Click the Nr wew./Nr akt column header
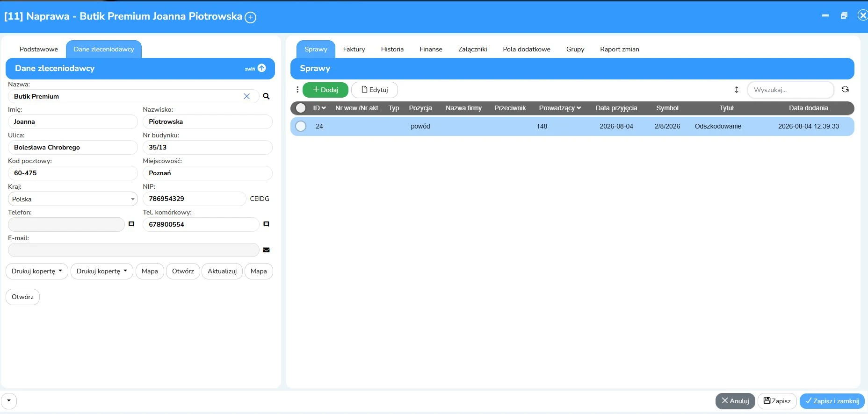Screen dimensions: 868x414 [x=356, y=108]
